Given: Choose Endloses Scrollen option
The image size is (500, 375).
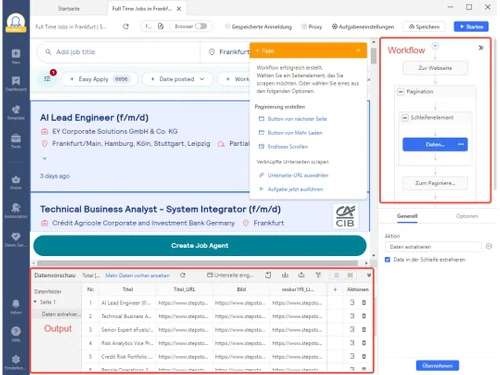Looking at the screenshot, I should [288, 147].
